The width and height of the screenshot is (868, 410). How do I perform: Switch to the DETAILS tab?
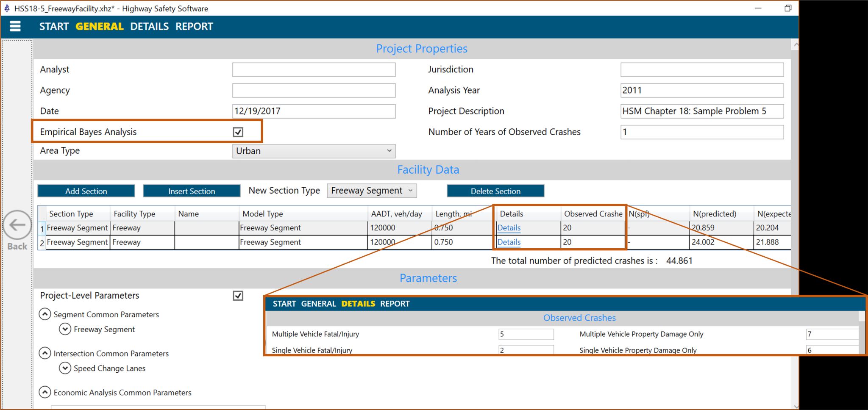pos(149,27)
